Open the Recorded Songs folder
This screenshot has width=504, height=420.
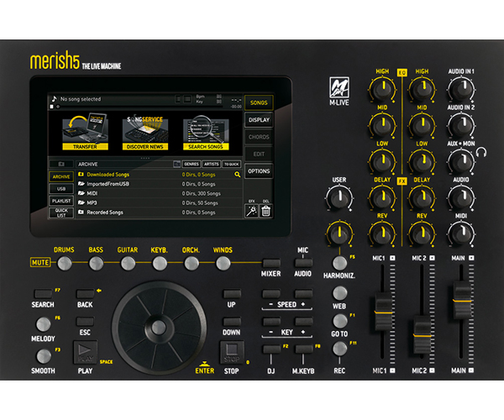(159, 212)
